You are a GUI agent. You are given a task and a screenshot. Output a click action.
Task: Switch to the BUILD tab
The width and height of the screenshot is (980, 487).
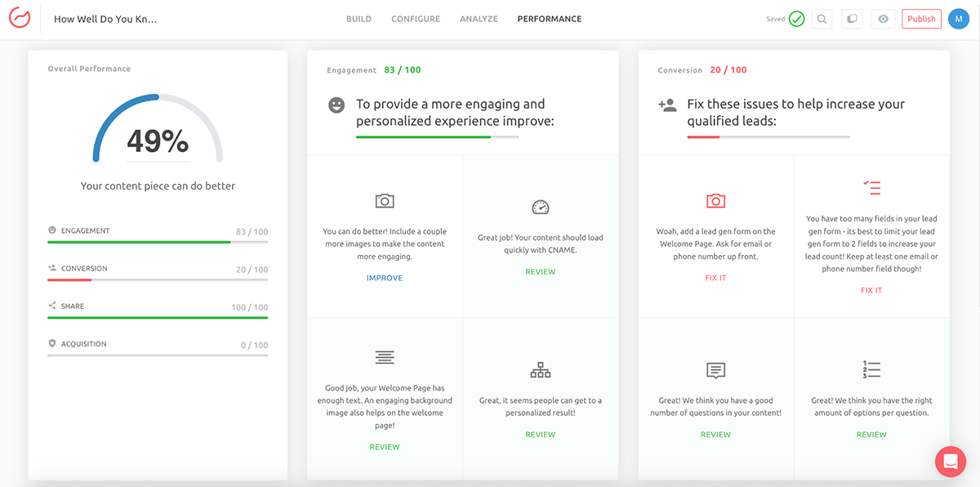coord(359,18)
